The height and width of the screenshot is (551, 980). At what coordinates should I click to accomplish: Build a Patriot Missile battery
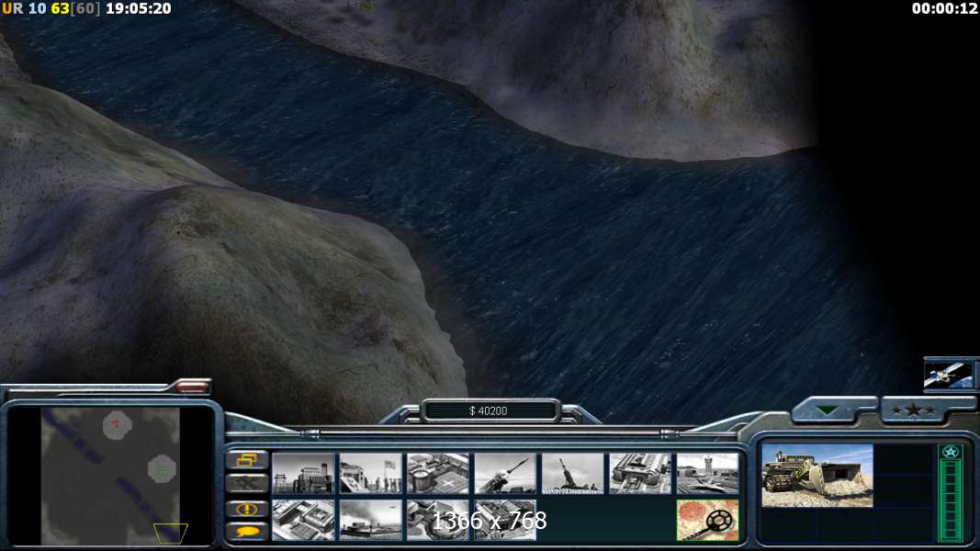pyautogui.click(x=506, y=474)
